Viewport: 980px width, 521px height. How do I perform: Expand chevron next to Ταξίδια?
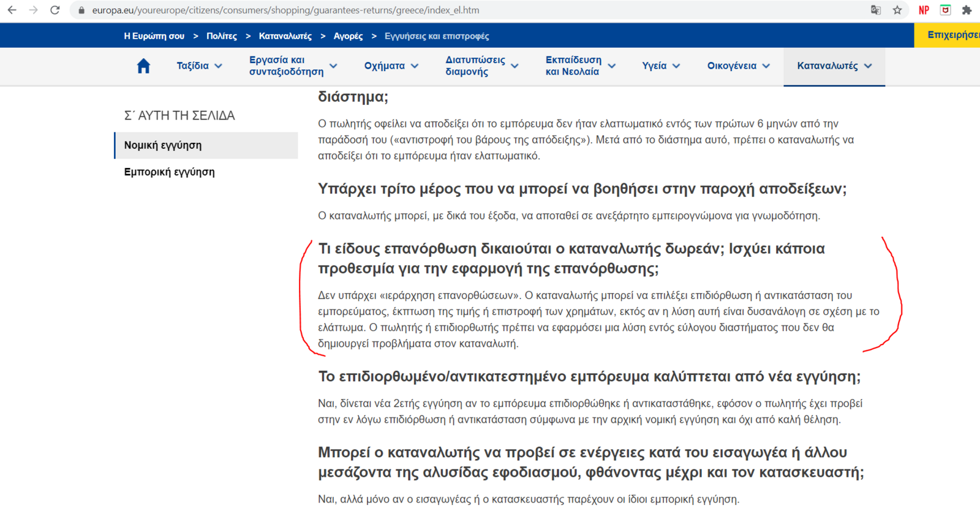[x=219, y=66]
